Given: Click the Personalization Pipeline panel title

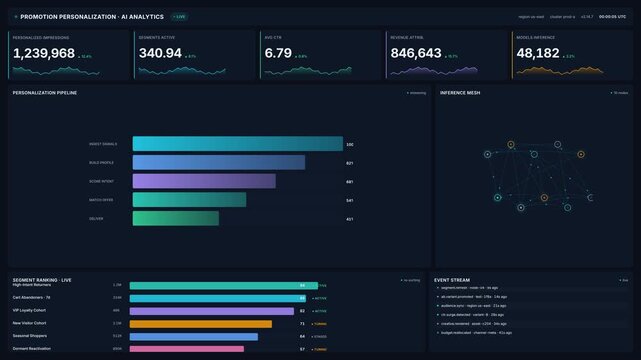Looking at the screenshot, I should click(x=45, y=93).
